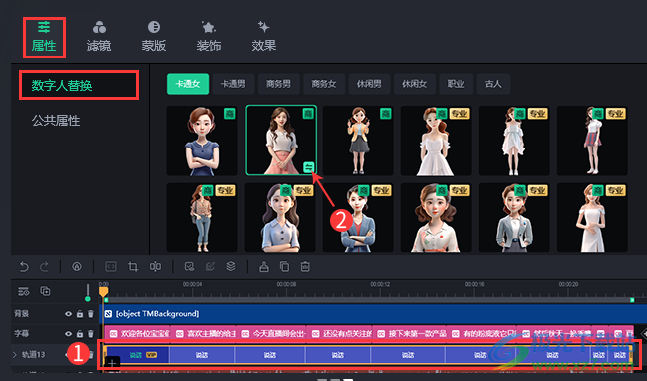Click the add track duplicate icon
This screenshot has width=647, height=381.
click(x=45, y=291)
